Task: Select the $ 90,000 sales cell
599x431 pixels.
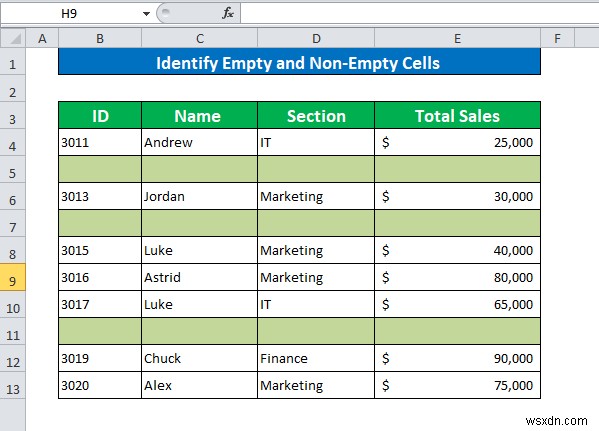Action: pyautogui.click(x=457, y=358)
